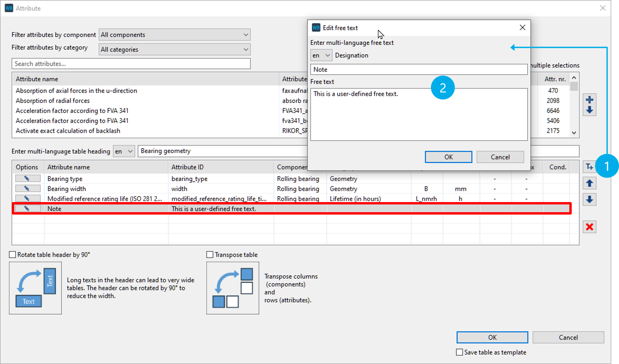Screen dimensions: 619x364
Task: Click the red X delete row icon
Action: [589, 227]
